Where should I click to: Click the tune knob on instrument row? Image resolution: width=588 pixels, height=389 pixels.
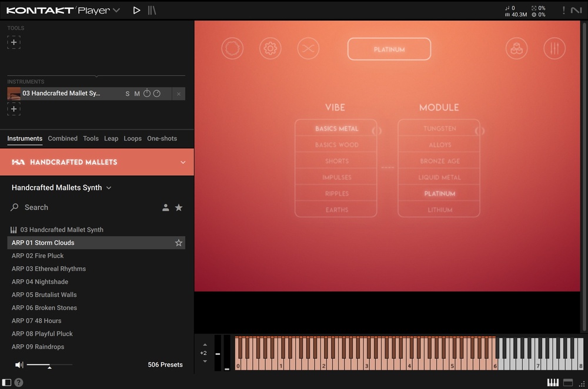tap(147, 93)
